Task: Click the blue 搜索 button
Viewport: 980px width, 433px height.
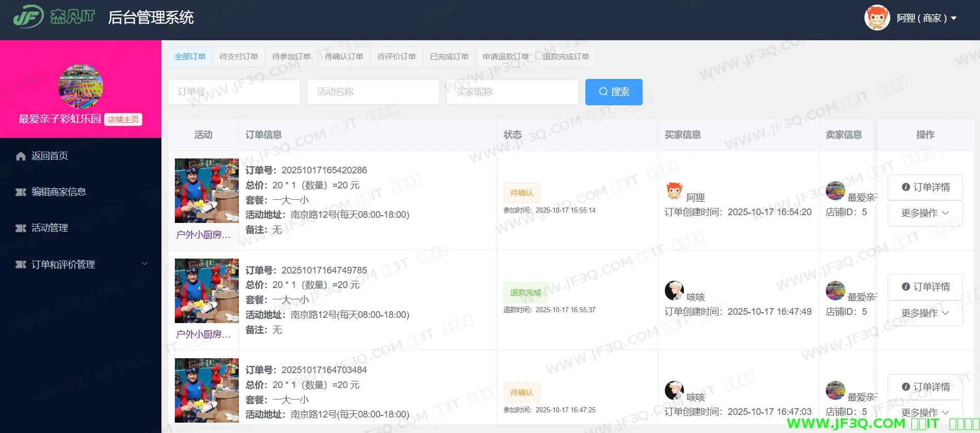Action: [614, 92]
